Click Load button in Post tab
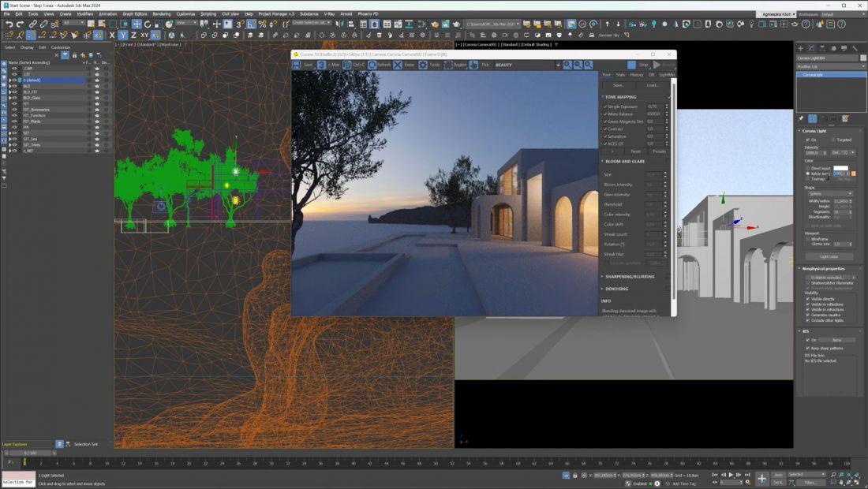 [x=652, y=85]
